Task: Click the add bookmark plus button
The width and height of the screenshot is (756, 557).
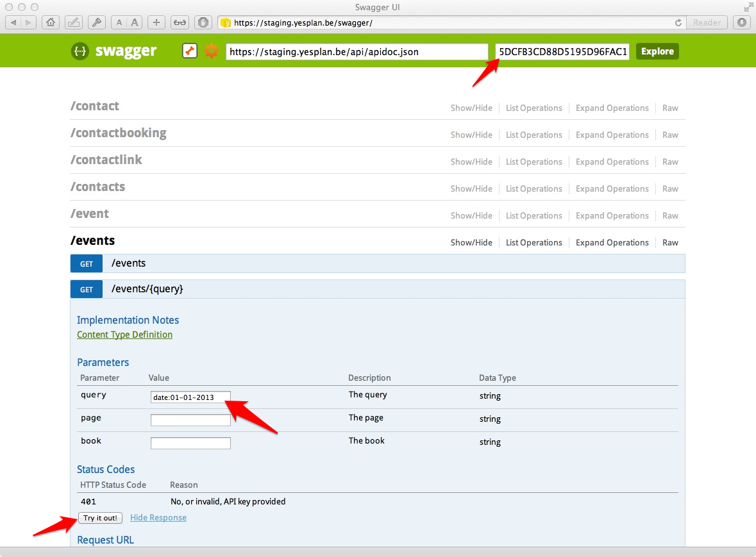Action: pyautogui.click(x=156, y=22)
